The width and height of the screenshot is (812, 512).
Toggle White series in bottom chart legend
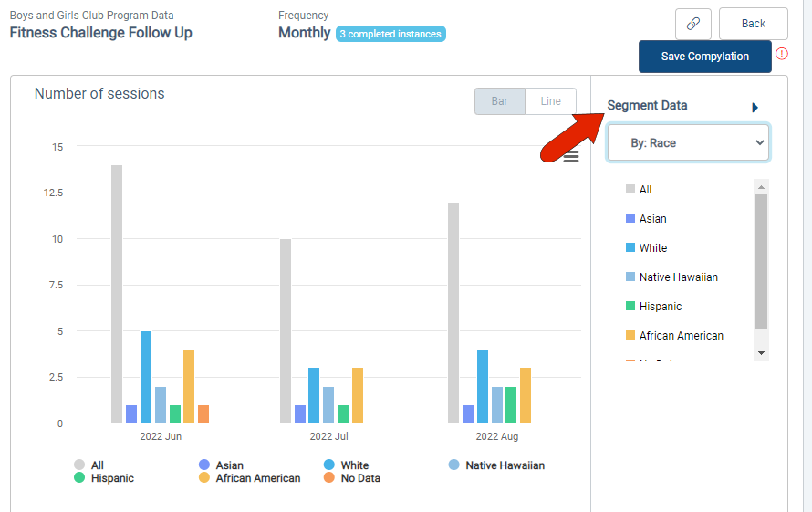[346, 465]
